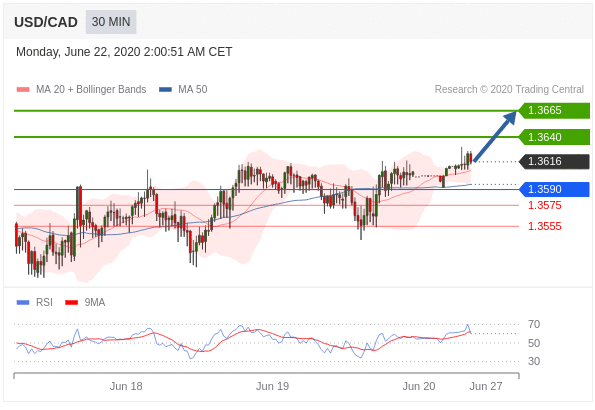Click the 1.3665 green resistance label
The image size is (595, 410).
(554, 110)
